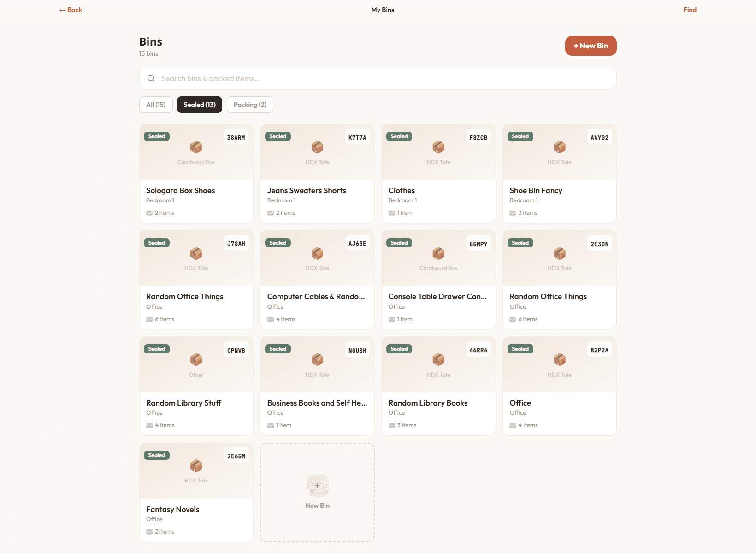Click the box icon on Fantasy Novels card
Screen dimensions: 756x553
196,466
